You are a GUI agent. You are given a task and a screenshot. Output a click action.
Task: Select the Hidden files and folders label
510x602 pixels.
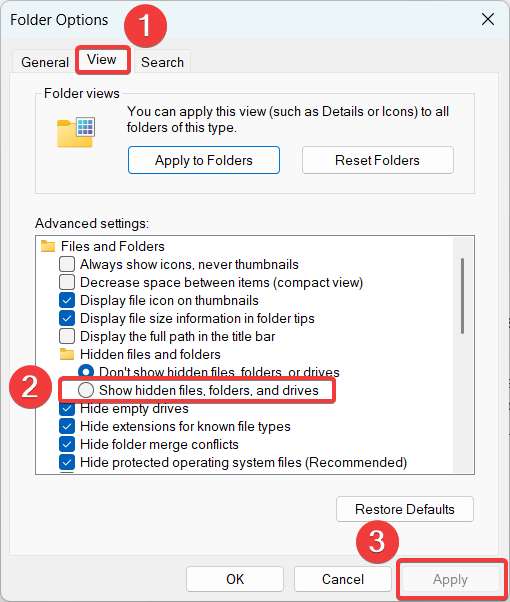pyautogui.click(x=150, y=354)
